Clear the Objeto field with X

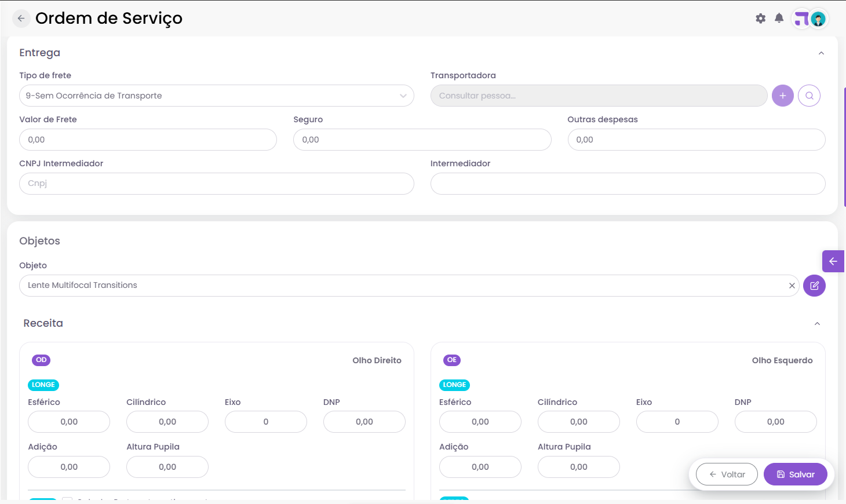pos(792,286)
